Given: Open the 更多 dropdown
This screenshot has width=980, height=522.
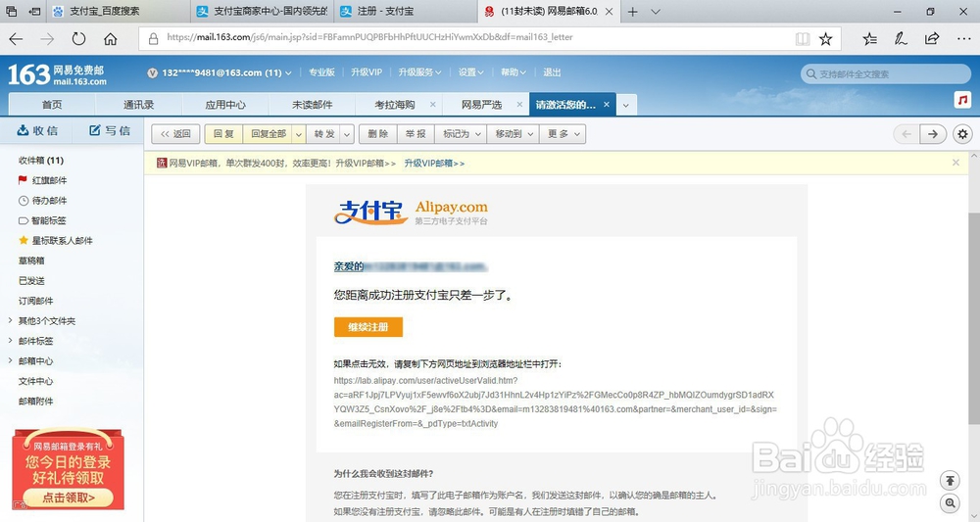Looking at the screenshot, I should 563,133.
